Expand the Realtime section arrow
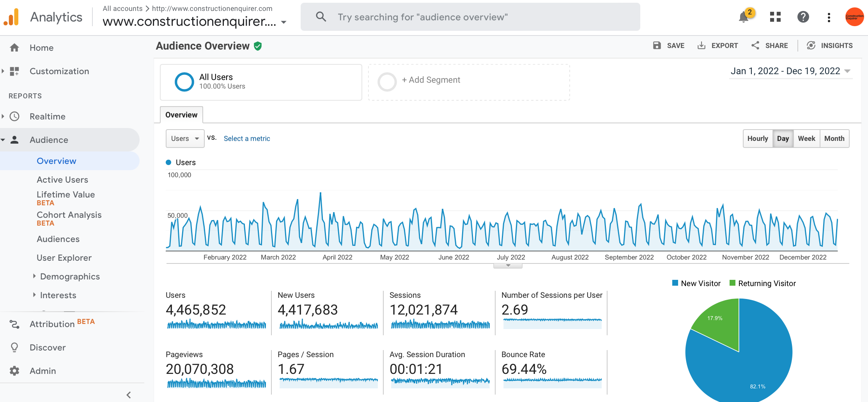This screenshot has width=868, height=402. click(3, 116)
